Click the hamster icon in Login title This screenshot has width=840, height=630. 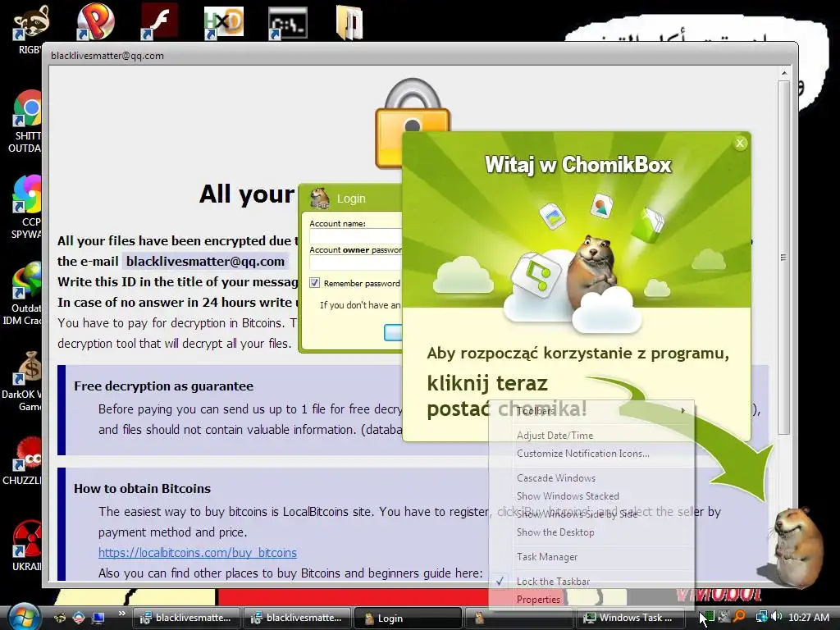[320, 199]
